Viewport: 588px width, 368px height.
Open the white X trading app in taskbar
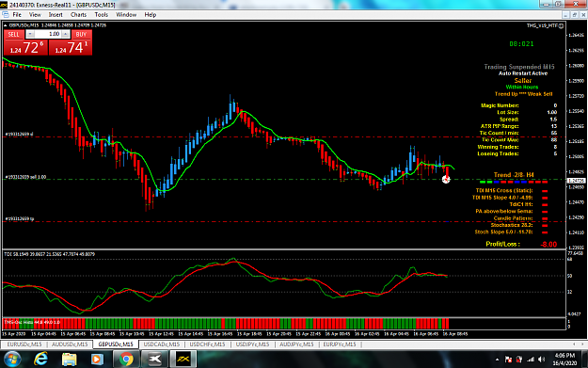click(x=155, y=359)
